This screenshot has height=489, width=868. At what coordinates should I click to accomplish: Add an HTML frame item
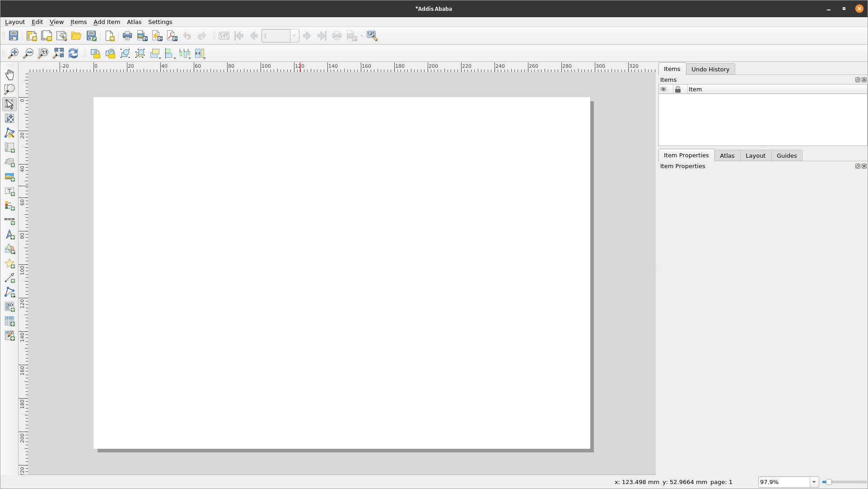click(x=9, y=307)
